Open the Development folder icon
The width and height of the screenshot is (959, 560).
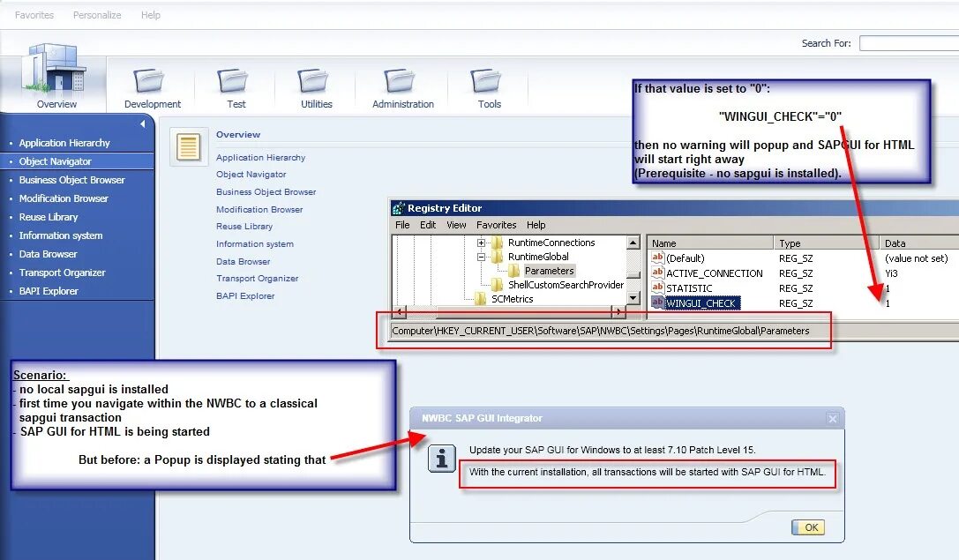point(152,82)
